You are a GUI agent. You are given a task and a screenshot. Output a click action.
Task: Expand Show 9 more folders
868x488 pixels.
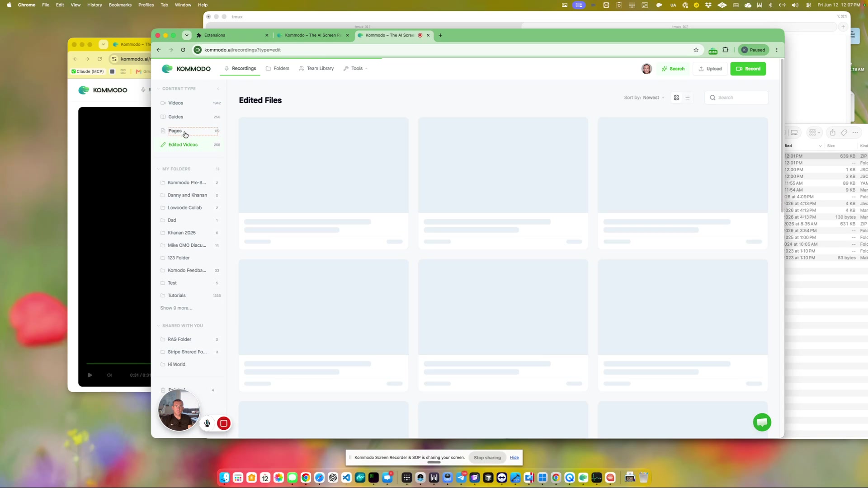point(176,308)
